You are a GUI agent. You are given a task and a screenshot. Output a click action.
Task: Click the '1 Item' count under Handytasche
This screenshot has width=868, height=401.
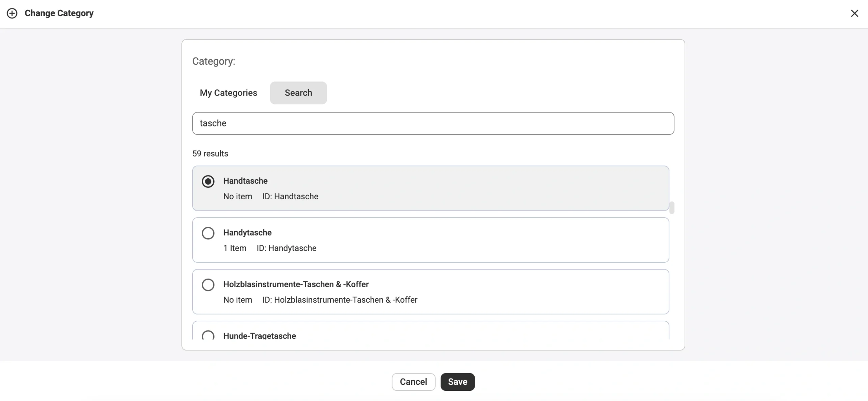pyautogui.click(x=235, y=248)
